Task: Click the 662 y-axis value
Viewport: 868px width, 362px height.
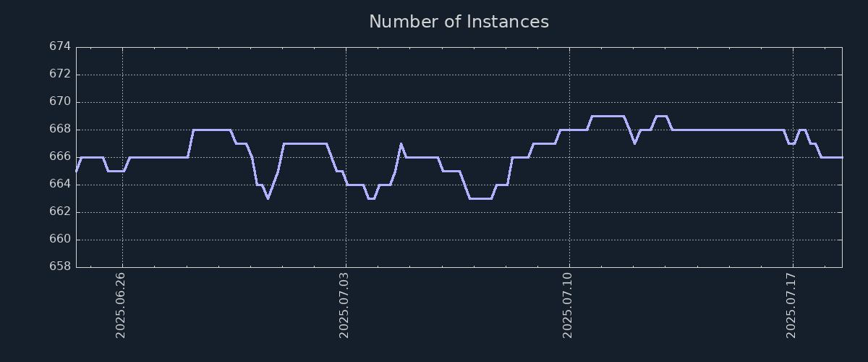Action: click(x=60, y=211)
